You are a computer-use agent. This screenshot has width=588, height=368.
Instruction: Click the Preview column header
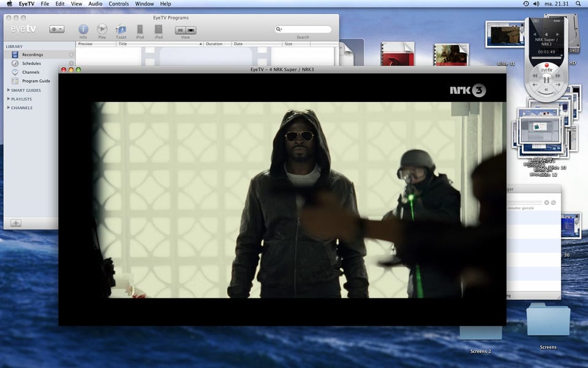(x=96, y=44)
